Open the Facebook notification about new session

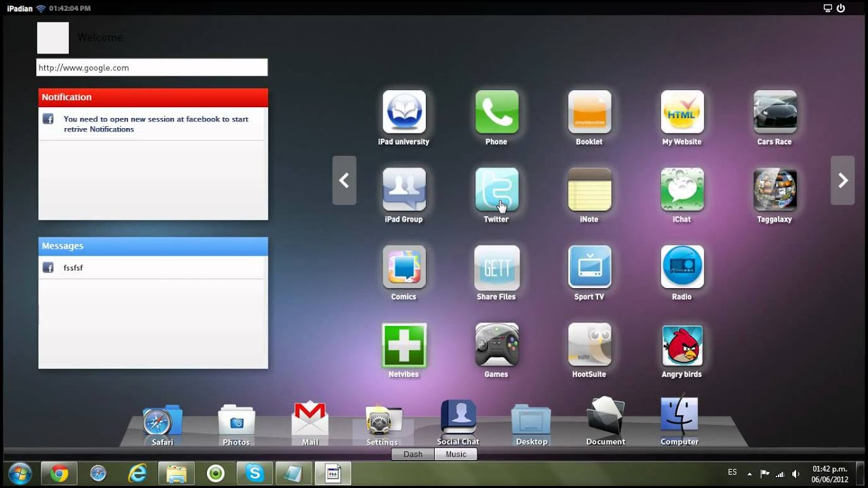151,124
